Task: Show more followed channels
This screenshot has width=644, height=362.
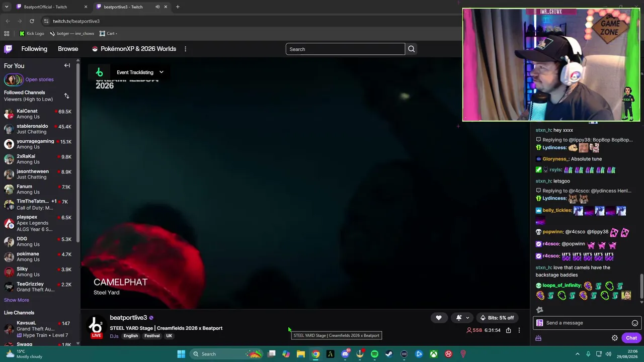Action: (17, 300)
